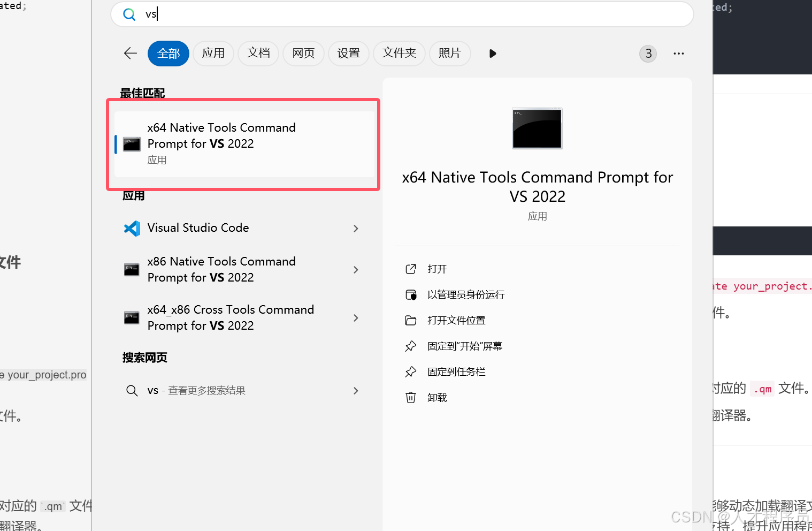The height and width of the screenshot is (531, 812).
Task: Click the round badge showing 3
Action: pyautogui.click(x=648, y=54)
